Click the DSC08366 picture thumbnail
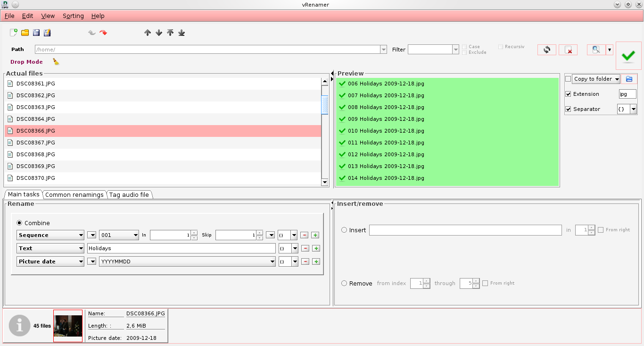Viewport: 644px width, 346px height. (68, 326)
